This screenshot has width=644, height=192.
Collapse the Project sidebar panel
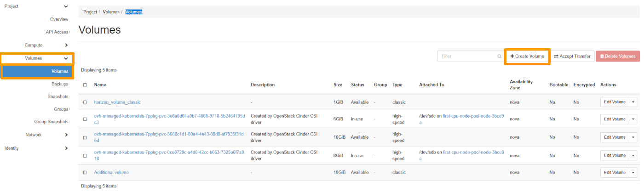[x=66, y=6]
